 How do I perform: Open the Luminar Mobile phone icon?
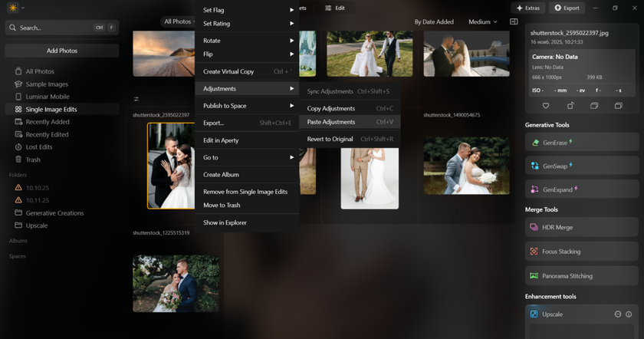[18, 97]
